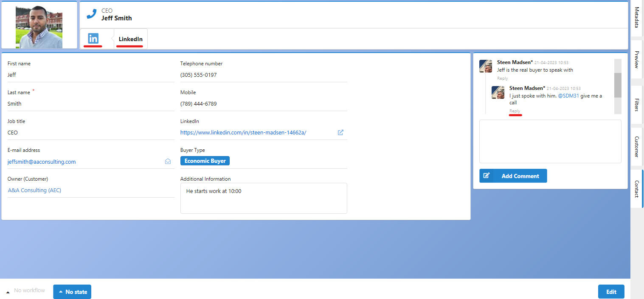644x299 pixels.
Task: Open the LinkedIn logo icon
Action: click(93, 39)
